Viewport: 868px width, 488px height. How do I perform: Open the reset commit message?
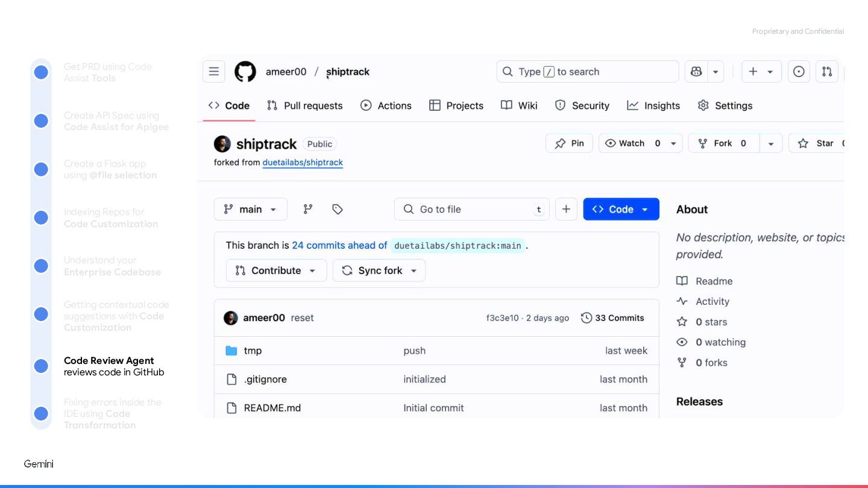coord(302,318)
